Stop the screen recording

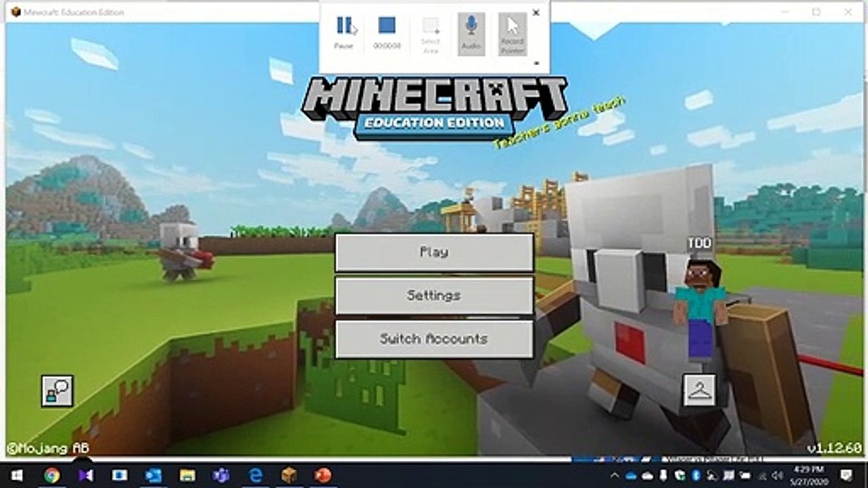click(x=387, y=33)
